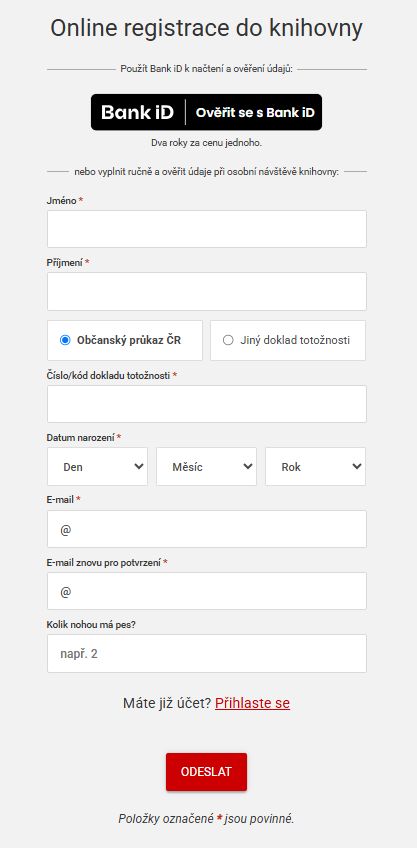Focus the Příjmení input field

[207, 292]
